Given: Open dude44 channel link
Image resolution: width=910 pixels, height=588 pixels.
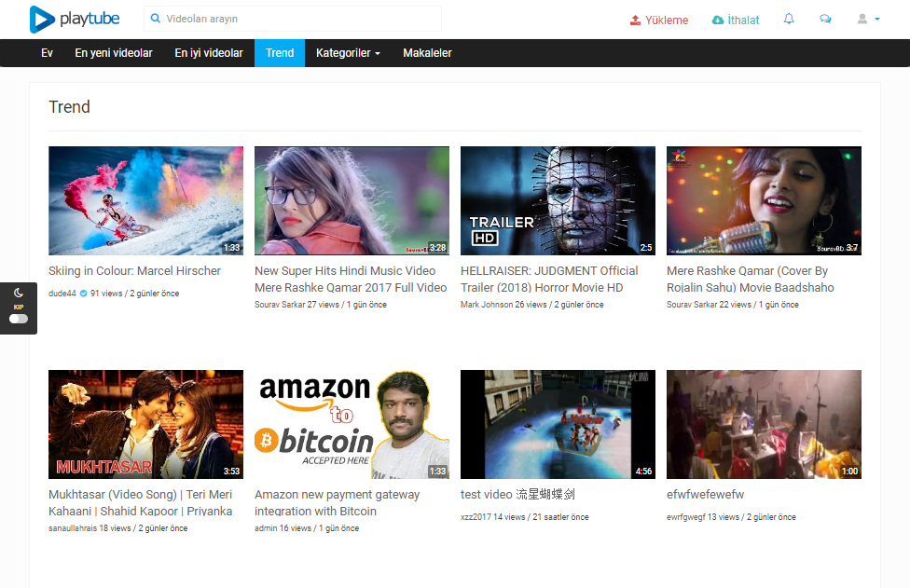Looking at the screenshot, I should (62, 294).
